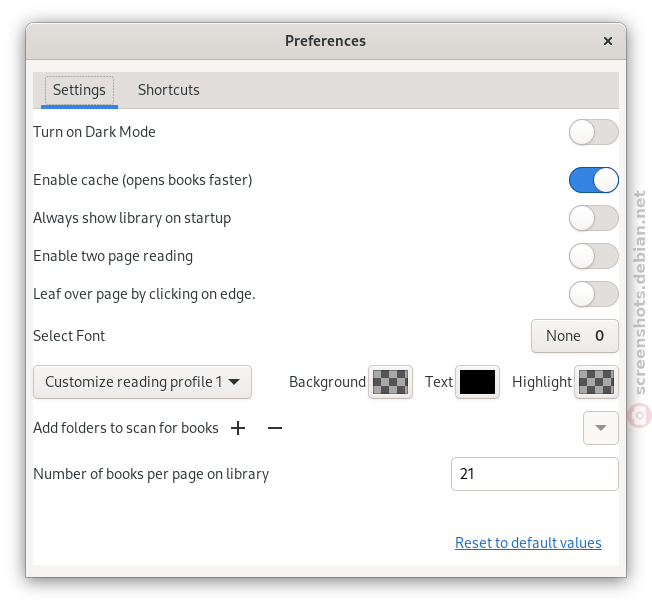This screenshot has width=652, height=606.
Task: Click the minus icon to remove a folder
Action: click(x=275, y=428)
